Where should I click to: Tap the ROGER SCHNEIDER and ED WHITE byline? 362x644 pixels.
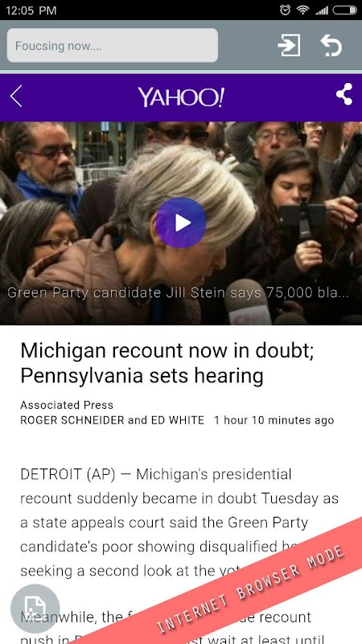pyautogui.click(x=112, y=420)
